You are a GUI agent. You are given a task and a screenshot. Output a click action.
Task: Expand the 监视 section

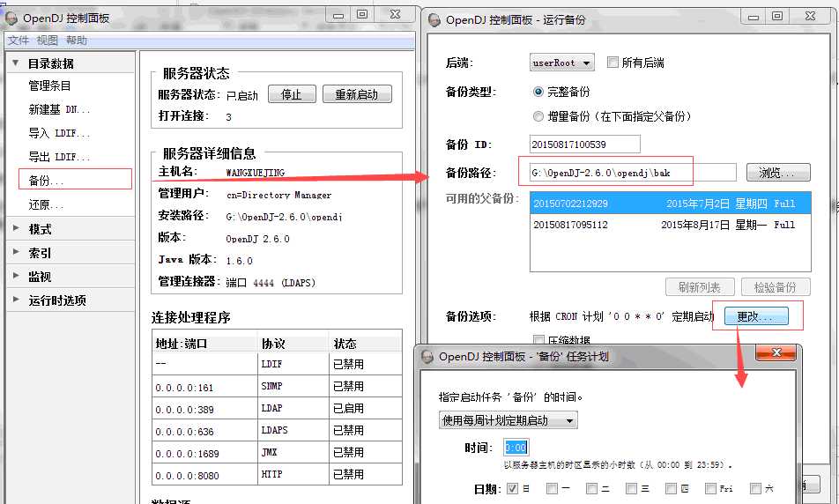(x=16, y=276)
